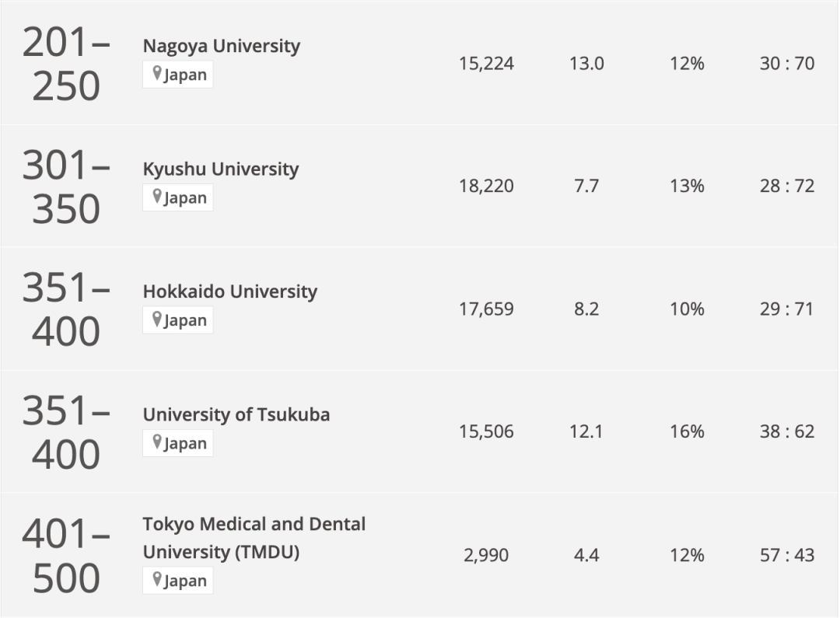
Task: Open the Nagoya University link
Action: click(x=221, y=46)
